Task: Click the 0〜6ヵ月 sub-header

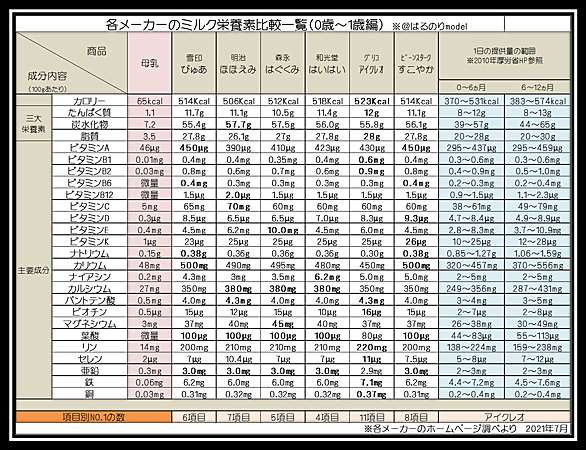Action: click(x=471, y=87)
